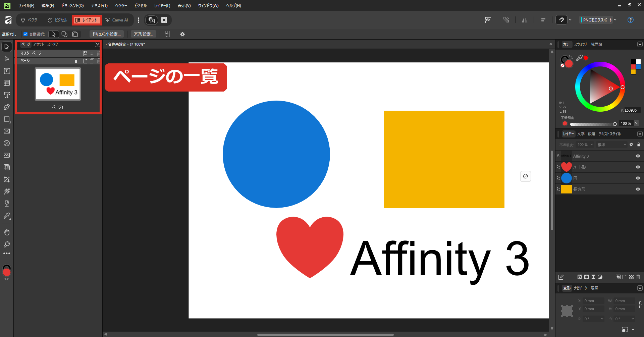Open the Canva AI button

[117, 20]
